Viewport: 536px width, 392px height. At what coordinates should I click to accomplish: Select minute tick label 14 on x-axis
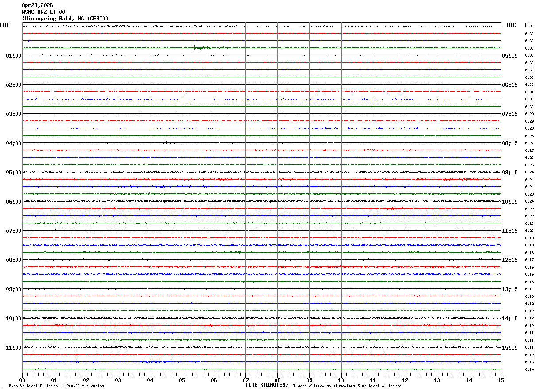469,380
